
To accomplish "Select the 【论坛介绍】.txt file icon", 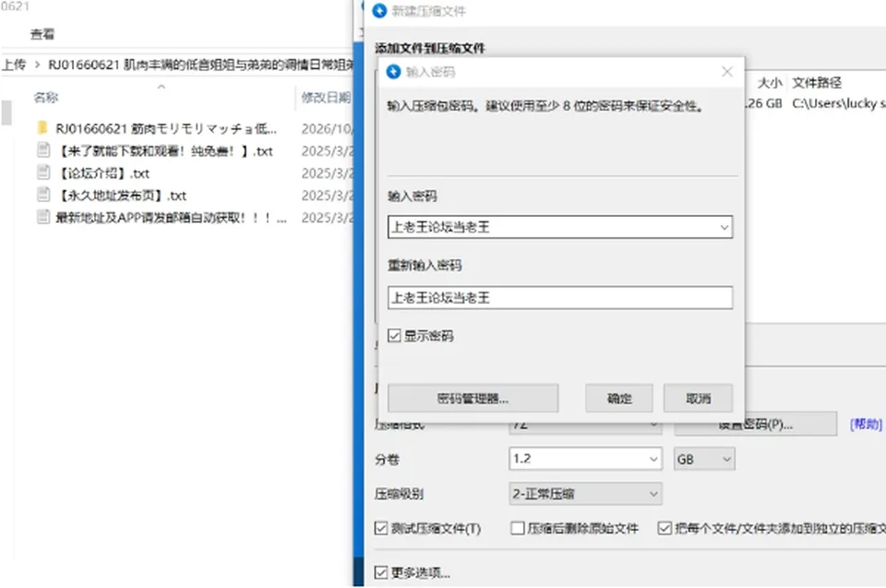I will point(43,173).
